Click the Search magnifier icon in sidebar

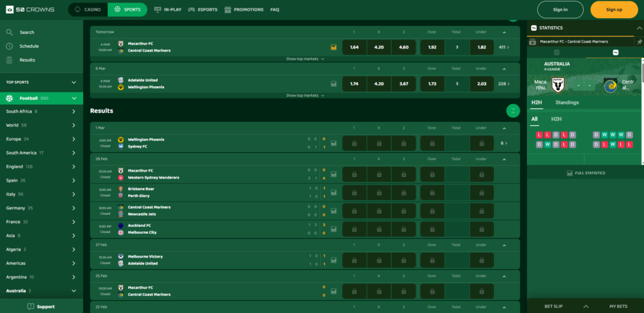(x=9, y=32)
